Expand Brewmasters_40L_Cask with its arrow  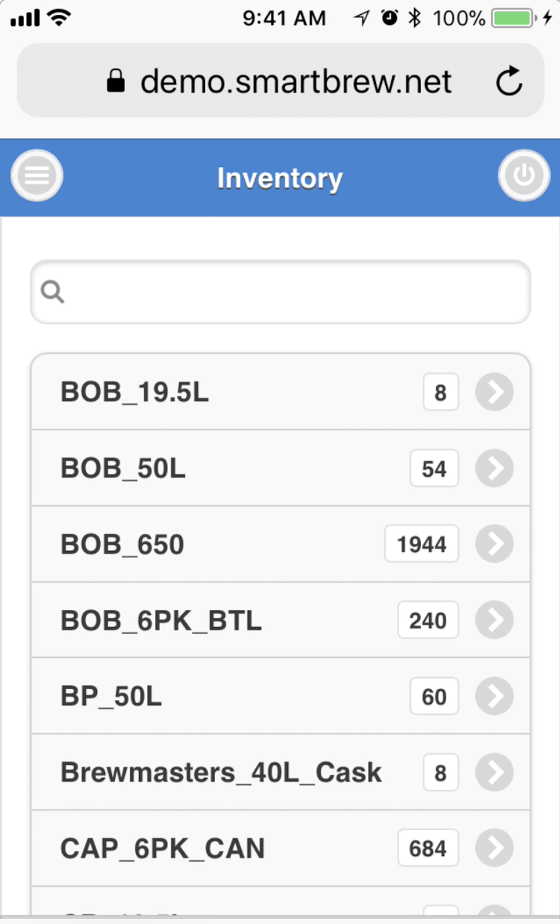click(x=494, y=772)
